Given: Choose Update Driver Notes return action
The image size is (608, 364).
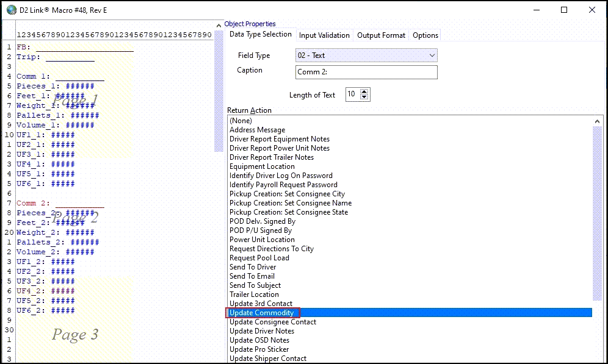Looking at the screenshot, I should click(261, 331).
